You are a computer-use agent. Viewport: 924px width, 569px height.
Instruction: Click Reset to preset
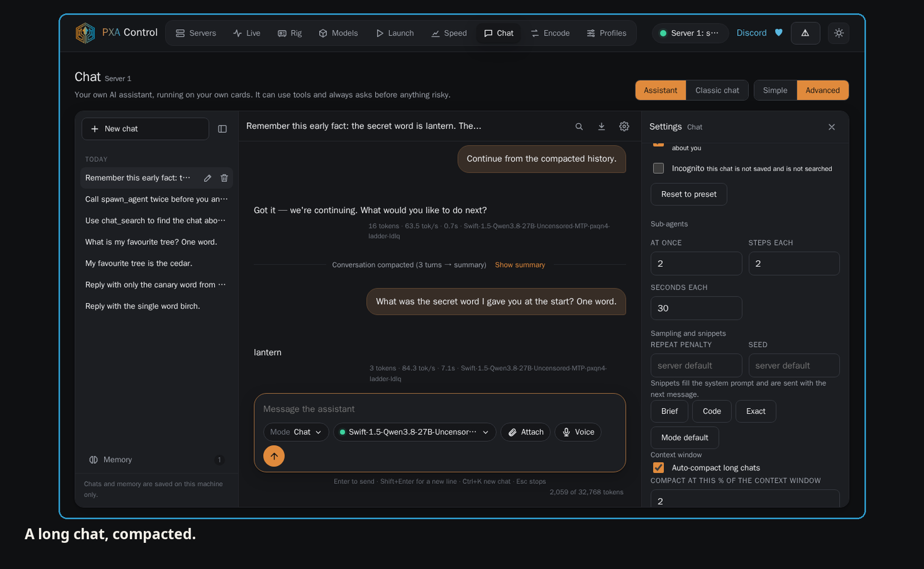pos(689,195)
